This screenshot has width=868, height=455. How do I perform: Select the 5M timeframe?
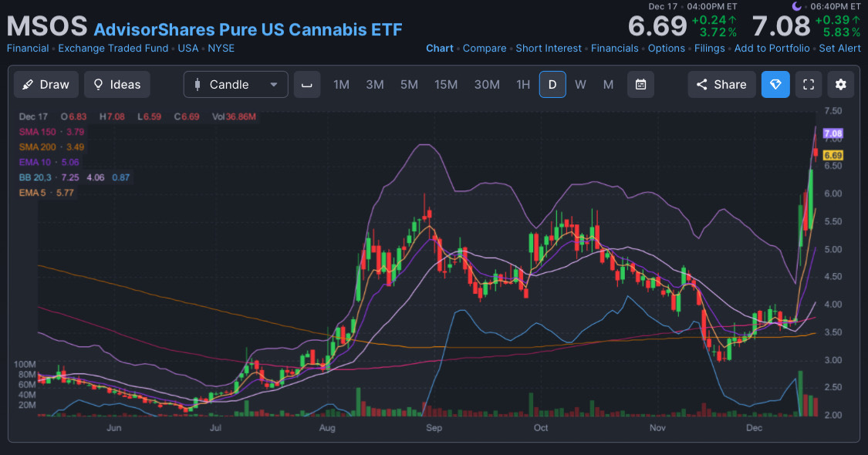pyautogui.click(x=409, y=85)
